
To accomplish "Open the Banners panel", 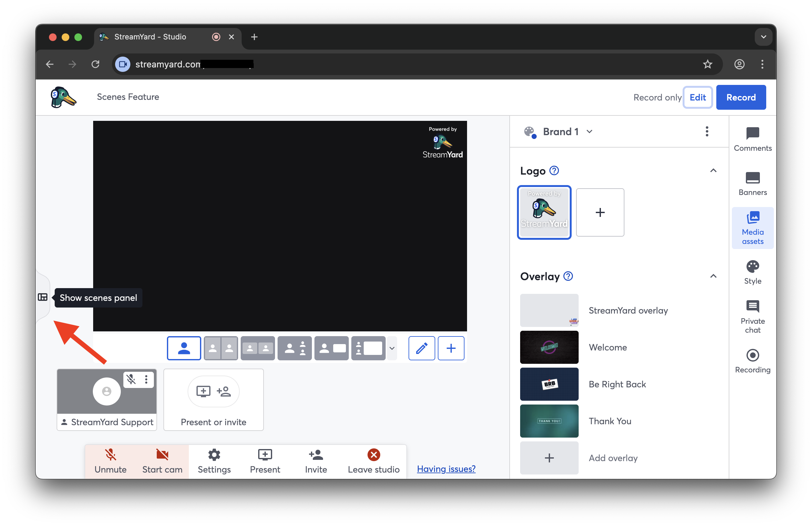I will [752, 183].
